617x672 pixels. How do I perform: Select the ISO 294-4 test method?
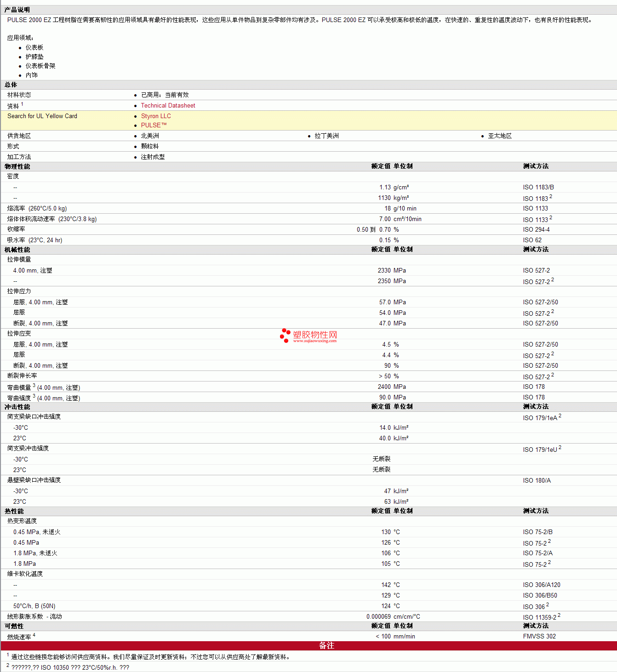(x=536, y=229)
